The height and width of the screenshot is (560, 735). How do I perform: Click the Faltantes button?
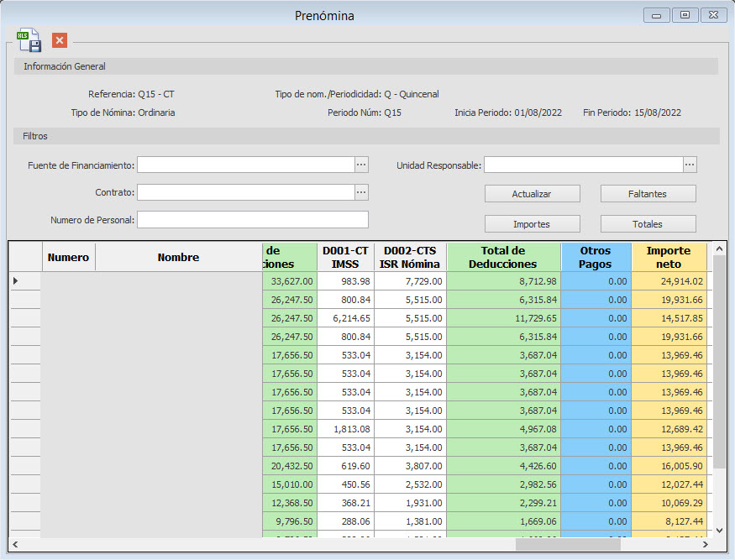pos(648,194)
